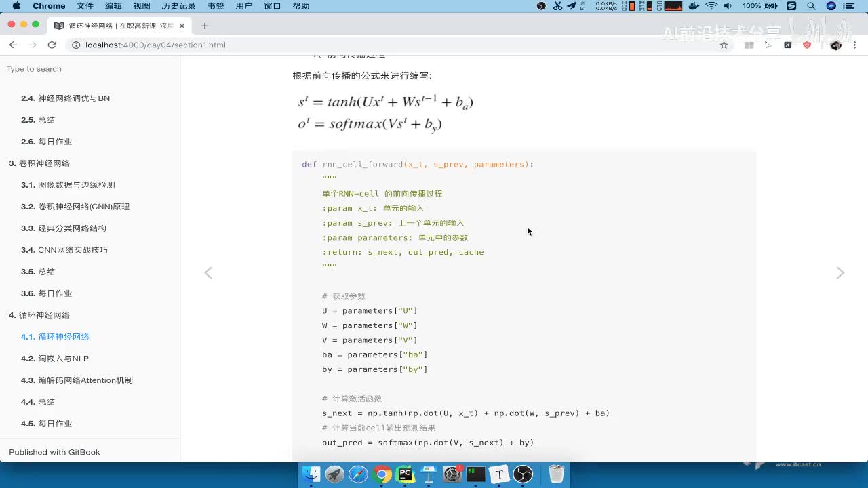Open the Chrome profile avatar

(x=835, y=45)
